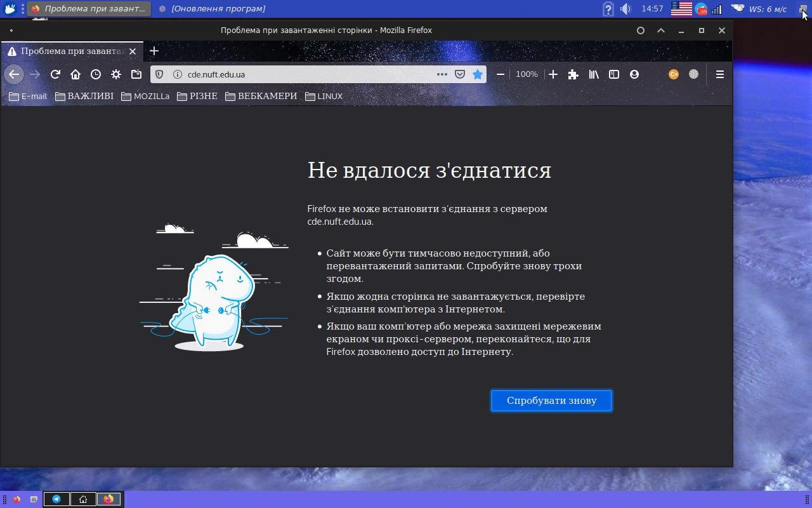
Task: Click the Спробувати знову button
Action: coord(551,401)
